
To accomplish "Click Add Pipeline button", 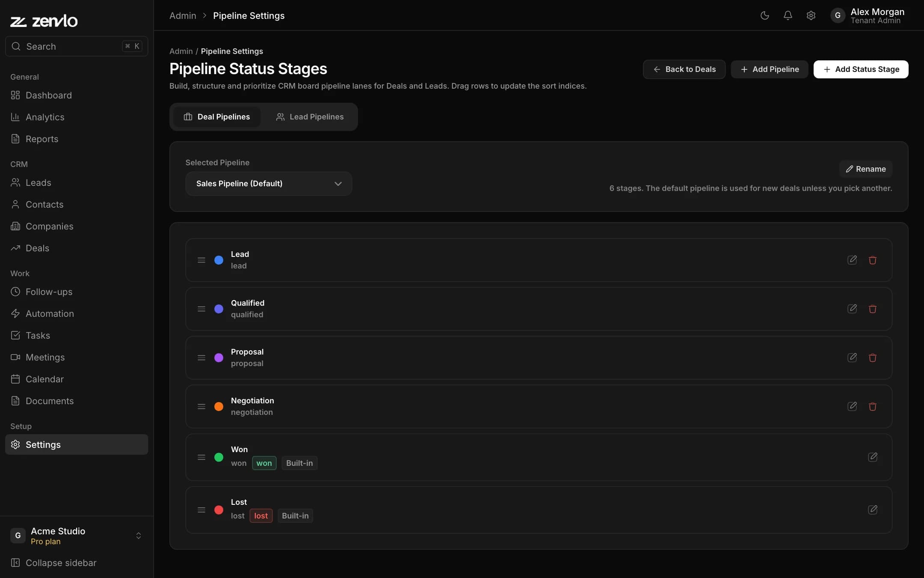I will point(770,69).
